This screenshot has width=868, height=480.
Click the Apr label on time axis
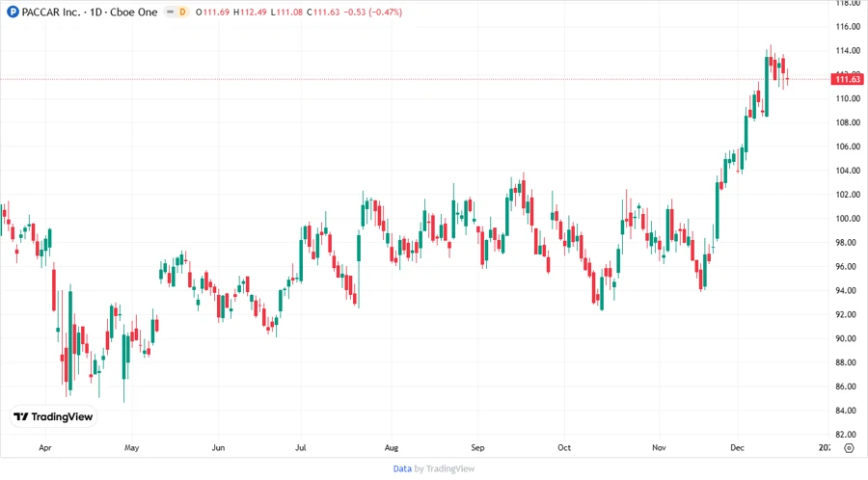tap(45, 448)
